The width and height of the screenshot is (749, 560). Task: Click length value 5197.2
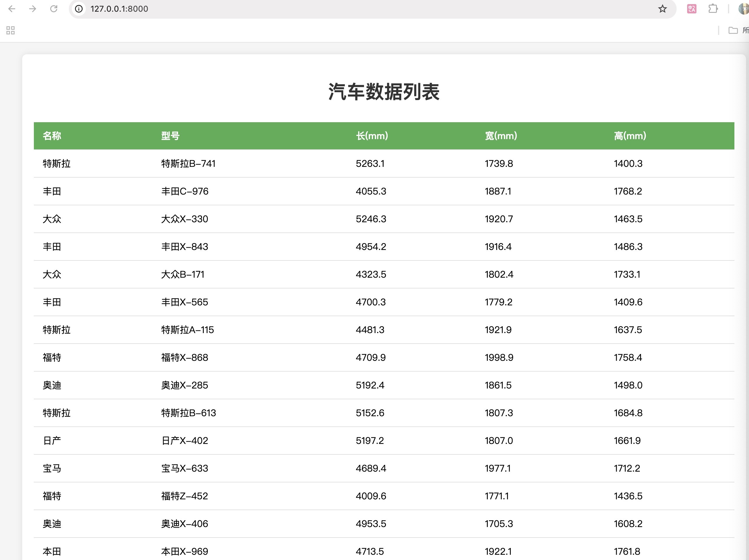(370, 441)
